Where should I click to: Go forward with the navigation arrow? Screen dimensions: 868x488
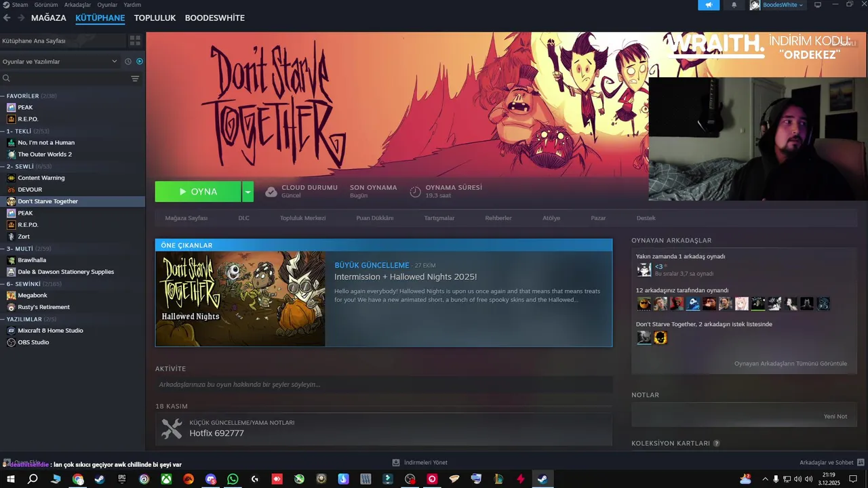pos(21,18)
